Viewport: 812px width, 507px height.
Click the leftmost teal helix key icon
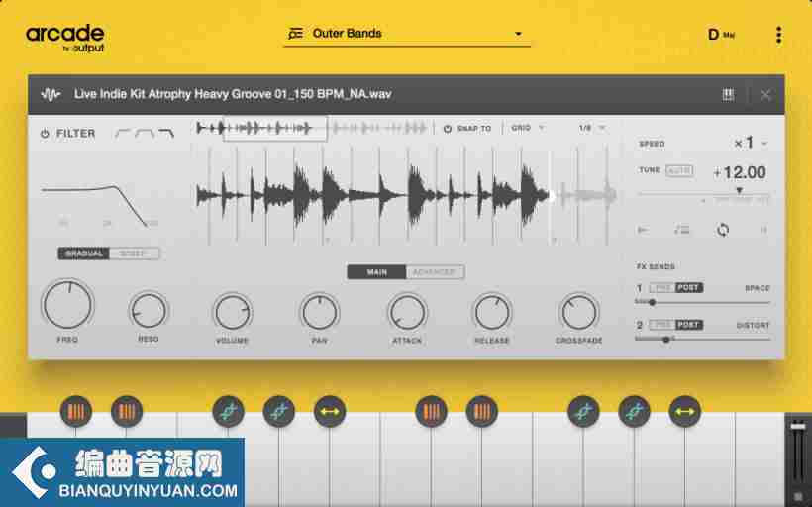[x=229, y=411]
